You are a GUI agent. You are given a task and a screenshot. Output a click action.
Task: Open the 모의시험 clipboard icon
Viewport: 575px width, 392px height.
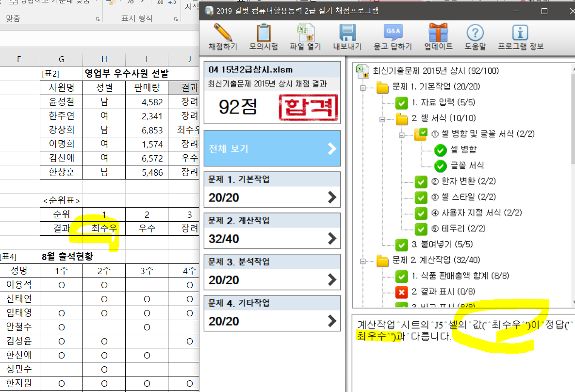click(263, 33)
